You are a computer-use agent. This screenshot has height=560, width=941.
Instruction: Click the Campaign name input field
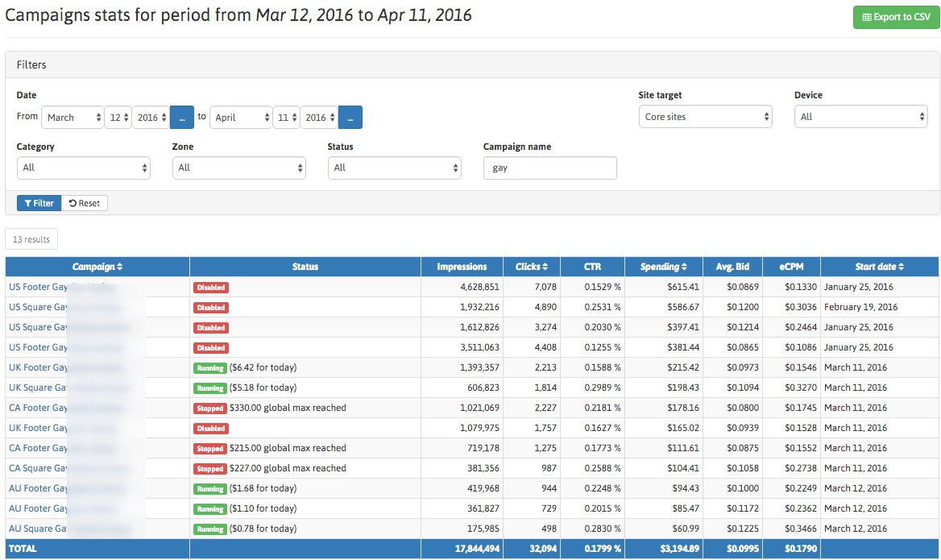pos(549,168)
